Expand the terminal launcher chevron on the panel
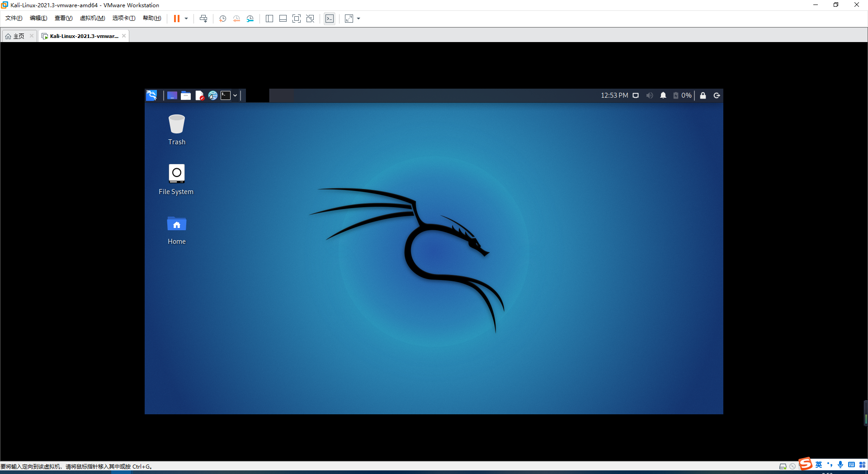The image size is (868, 474). click(235, 95)
